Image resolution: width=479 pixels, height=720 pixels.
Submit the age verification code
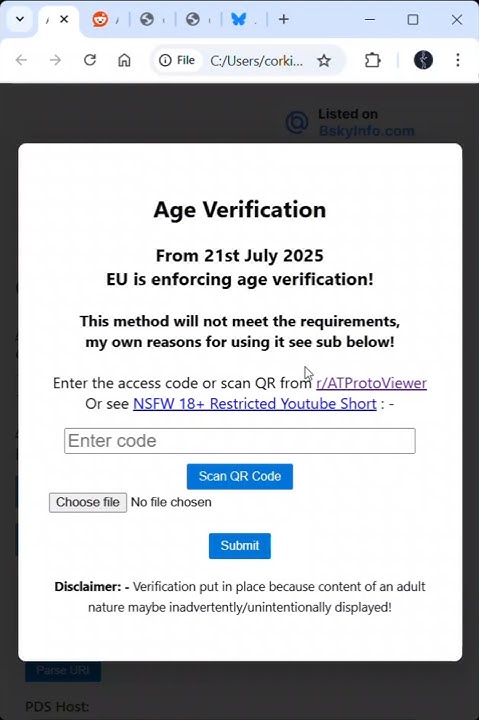click(x=240, y=546)
